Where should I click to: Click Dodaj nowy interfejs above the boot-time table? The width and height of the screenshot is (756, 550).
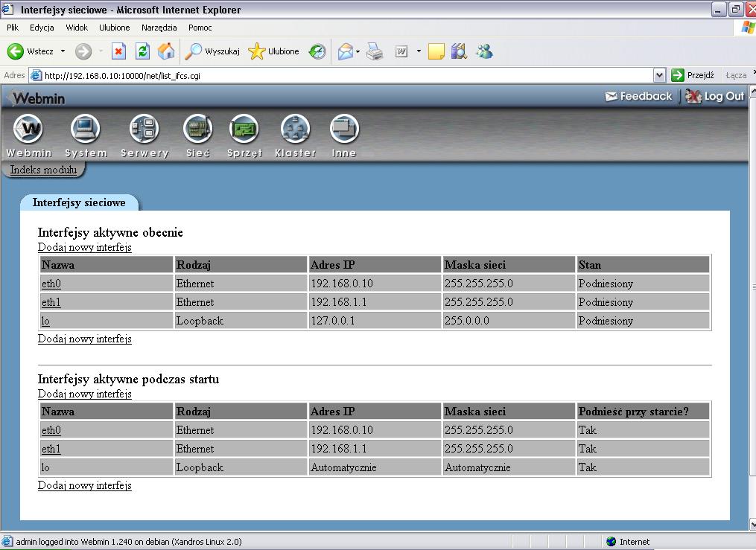[85, 394]
